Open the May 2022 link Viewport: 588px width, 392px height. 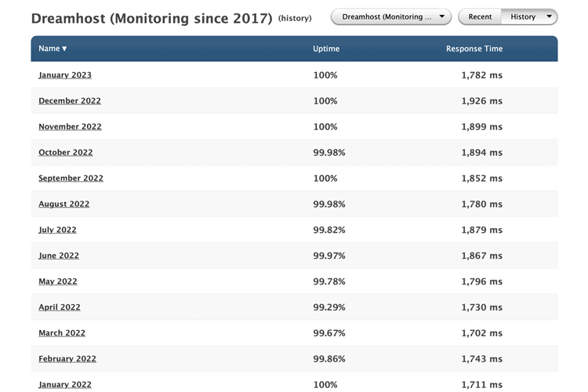point(58,281)
